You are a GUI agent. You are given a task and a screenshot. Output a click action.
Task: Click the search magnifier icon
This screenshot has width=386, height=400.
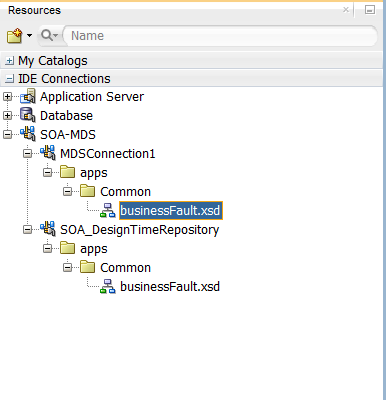[47, 35]
